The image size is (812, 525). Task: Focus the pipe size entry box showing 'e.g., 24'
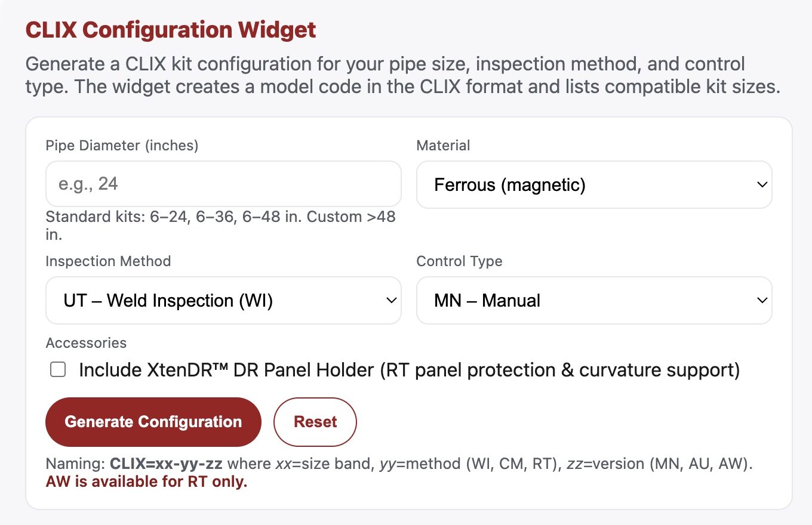[224, 184]
